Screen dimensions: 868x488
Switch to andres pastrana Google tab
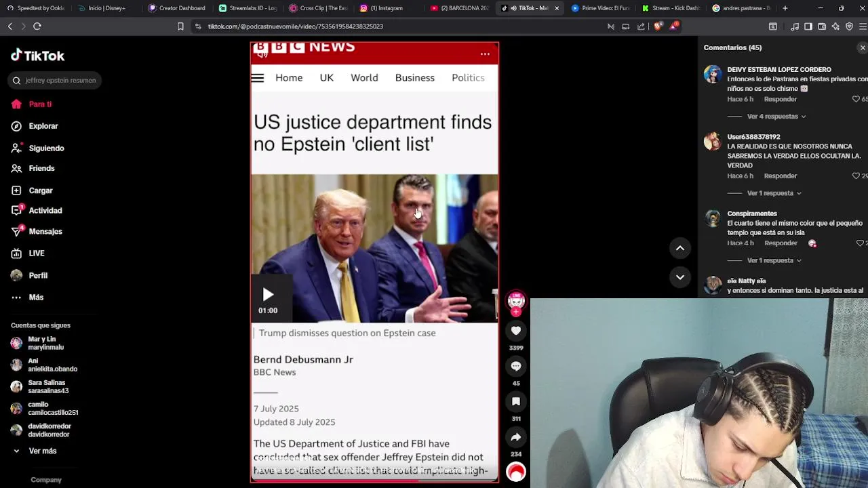pyautogui.click(x=741, y=8)
